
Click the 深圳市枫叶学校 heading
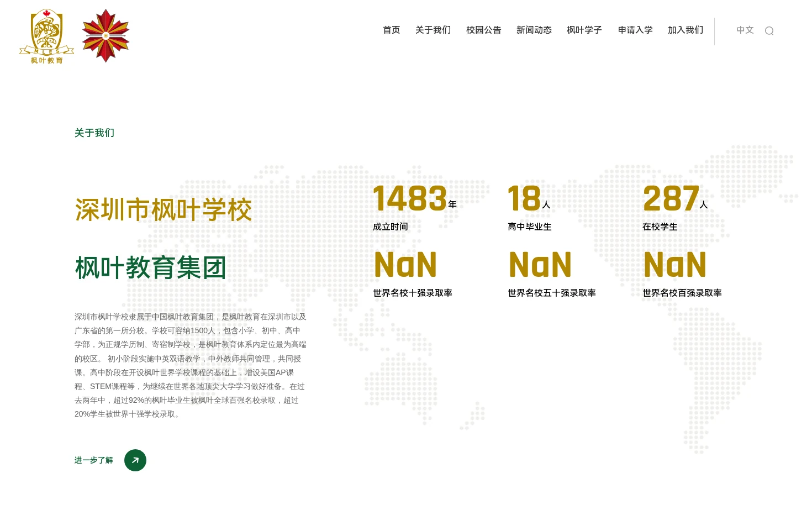click(164, 210)
